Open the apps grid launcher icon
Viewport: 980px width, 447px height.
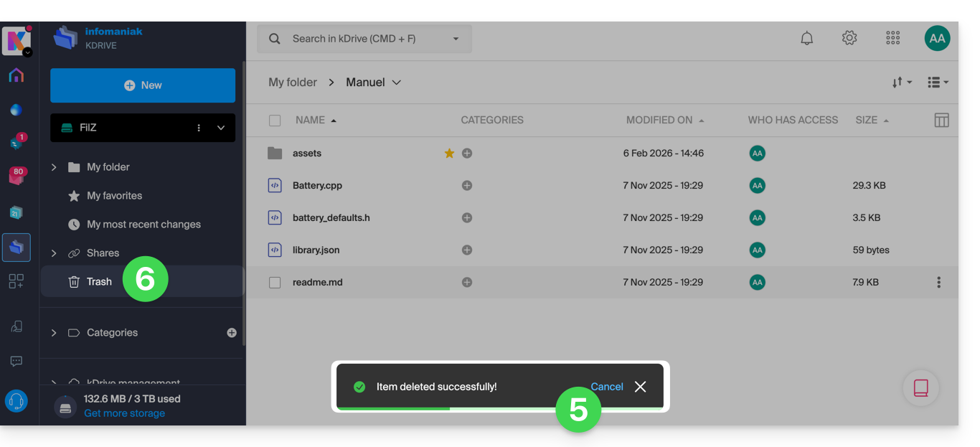[892, 39]
